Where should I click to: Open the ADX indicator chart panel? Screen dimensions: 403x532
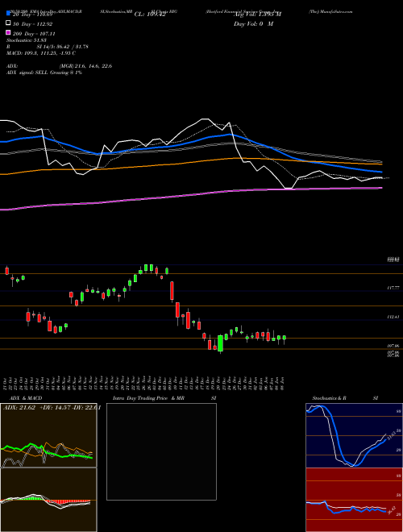pyautogui.click(x=48, y=435)
